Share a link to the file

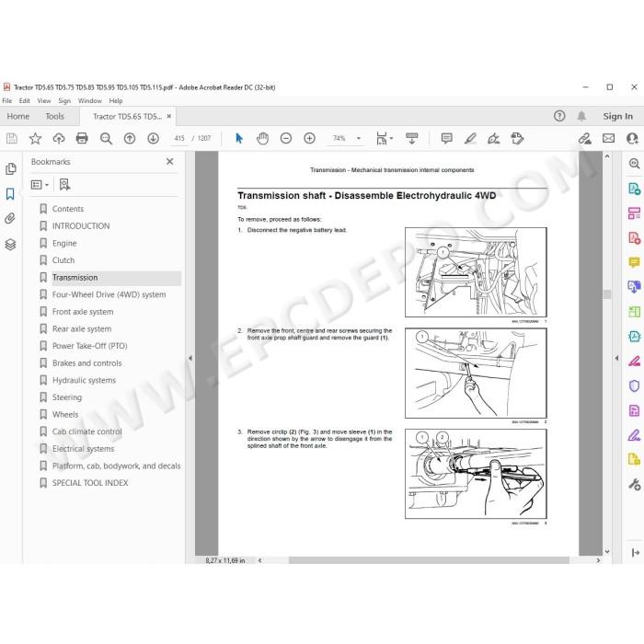pyautogui.click(x=585, y=138)
